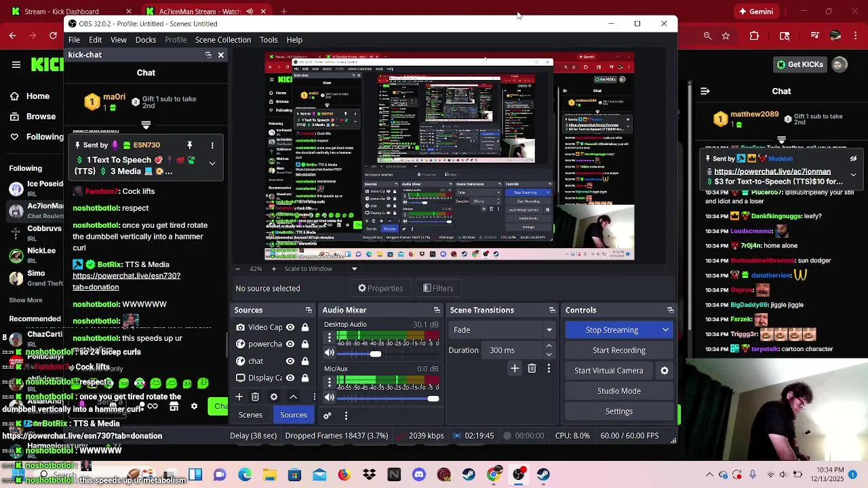Toggle lock on Display Capture source

click(x=305, y=378)
